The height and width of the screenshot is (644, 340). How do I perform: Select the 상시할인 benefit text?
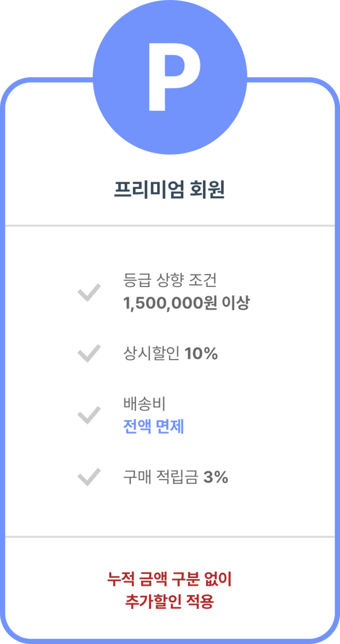point(151,354)
